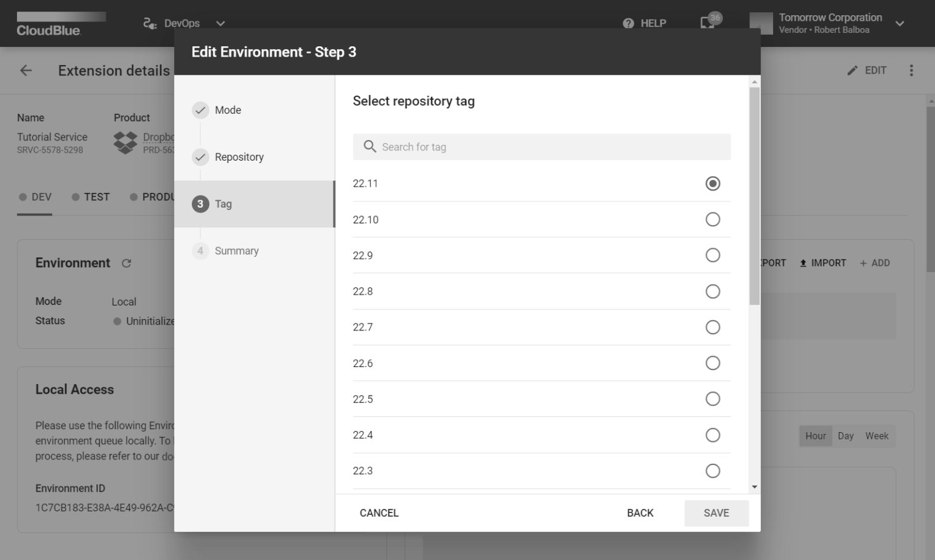The width and height of the screenshot is (935, 560).
Task: Select radio button for tag 22.7
Action: (712, 327)
